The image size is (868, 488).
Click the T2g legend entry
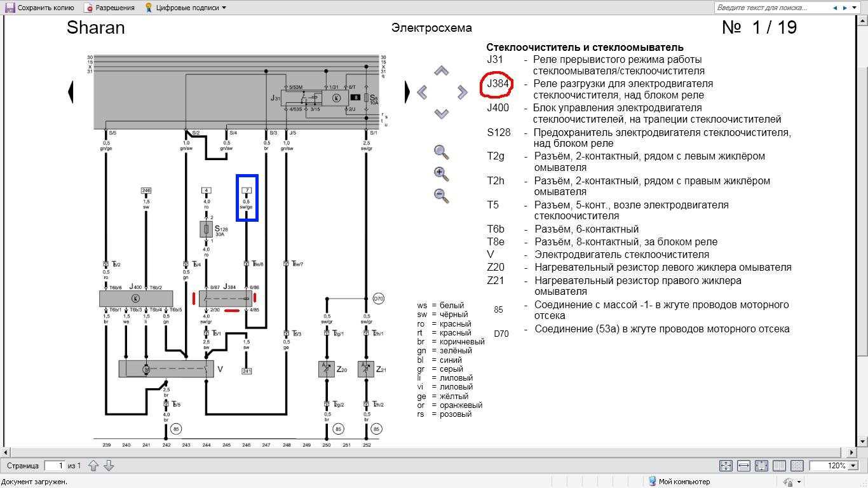tap(626, 162)
